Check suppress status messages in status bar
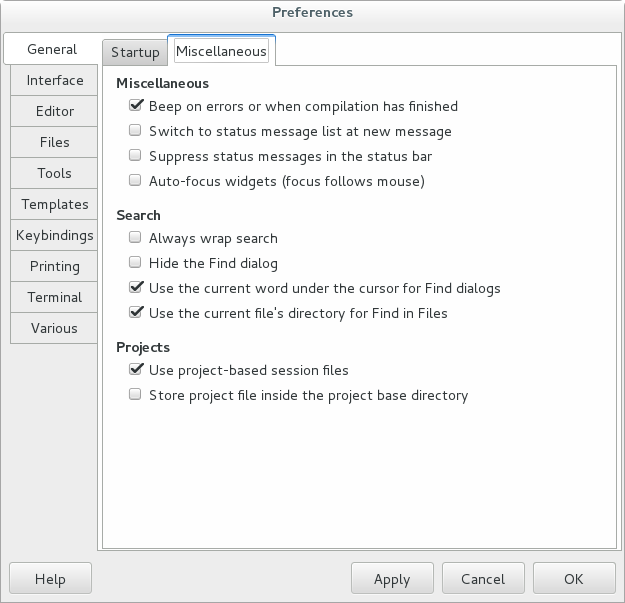The height and width of the screenshot is (603, 625). click(x=135, y=156)
